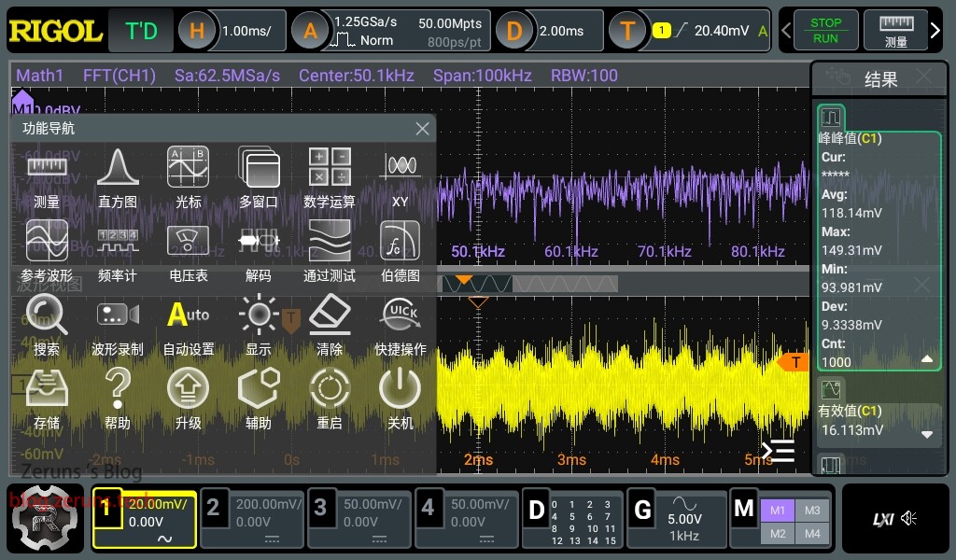
Task: Toggle the STOP/RUN acquisition button
Action: click(825, 31)
